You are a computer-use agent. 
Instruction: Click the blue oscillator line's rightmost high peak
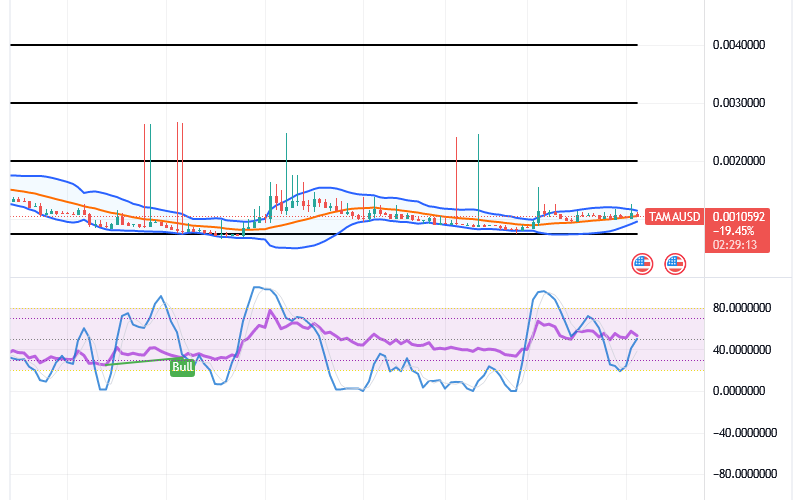coord(542,292)
